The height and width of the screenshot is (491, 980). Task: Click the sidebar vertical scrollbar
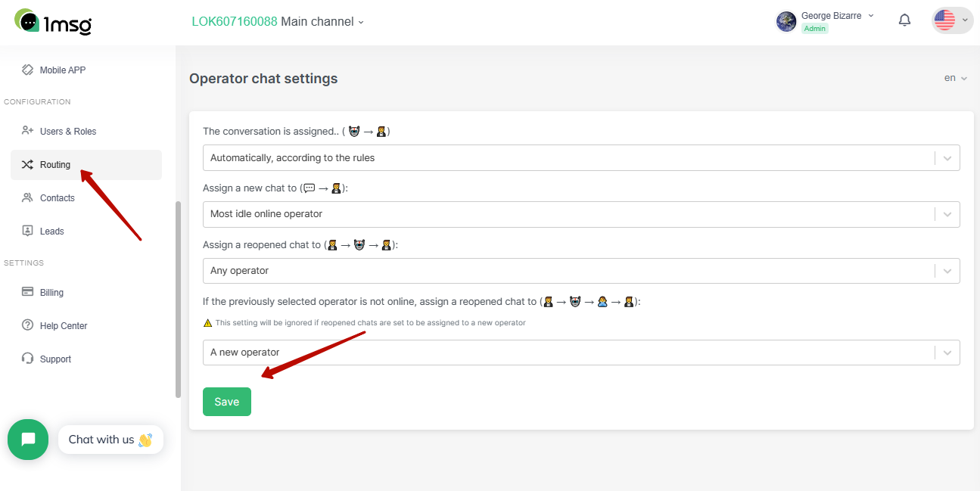(x=178, y=299)
